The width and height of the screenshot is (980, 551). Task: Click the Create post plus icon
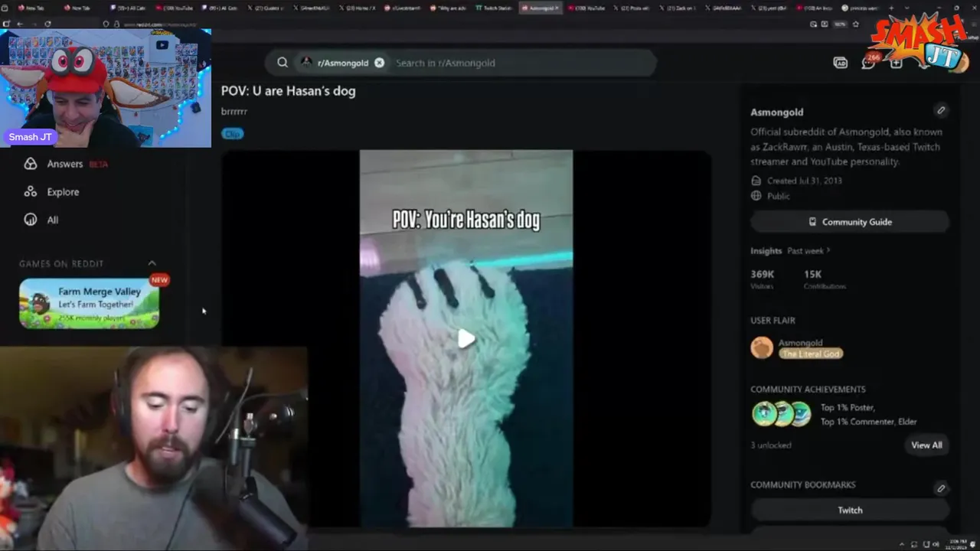pyautogui.click(x=896, y=63)
